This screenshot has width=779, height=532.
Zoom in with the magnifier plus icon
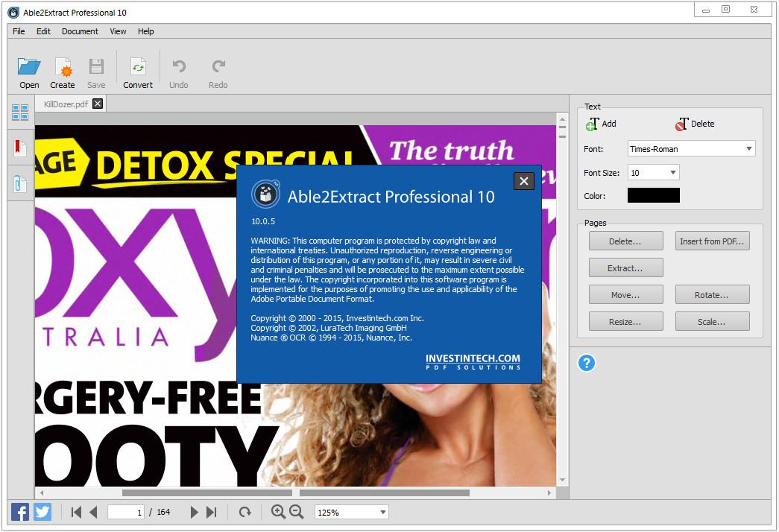coord(278,512)
